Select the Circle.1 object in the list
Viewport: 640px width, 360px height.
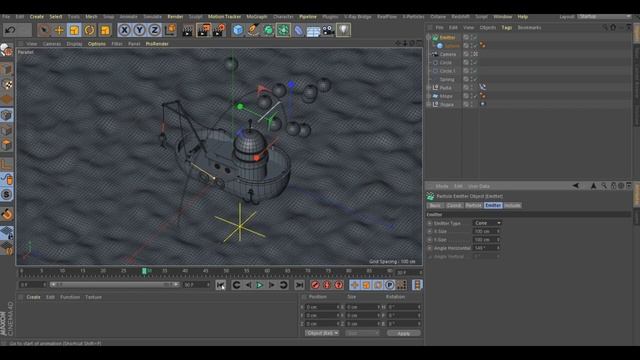tap(447, 71)
